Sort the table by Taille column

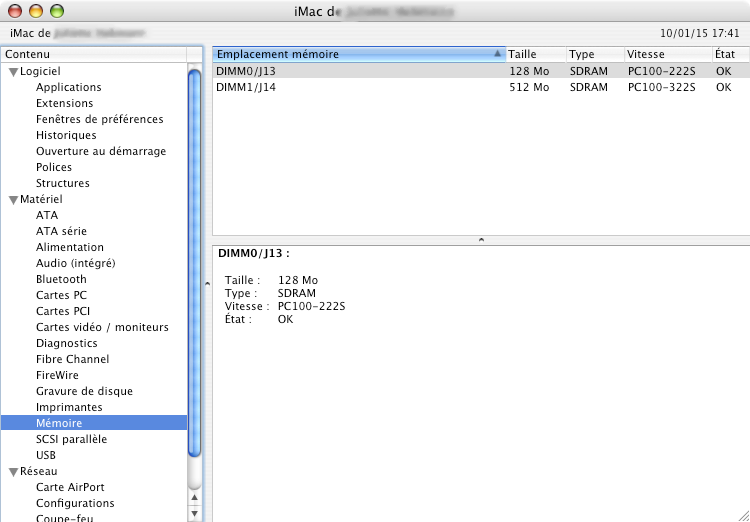point(536,54)
